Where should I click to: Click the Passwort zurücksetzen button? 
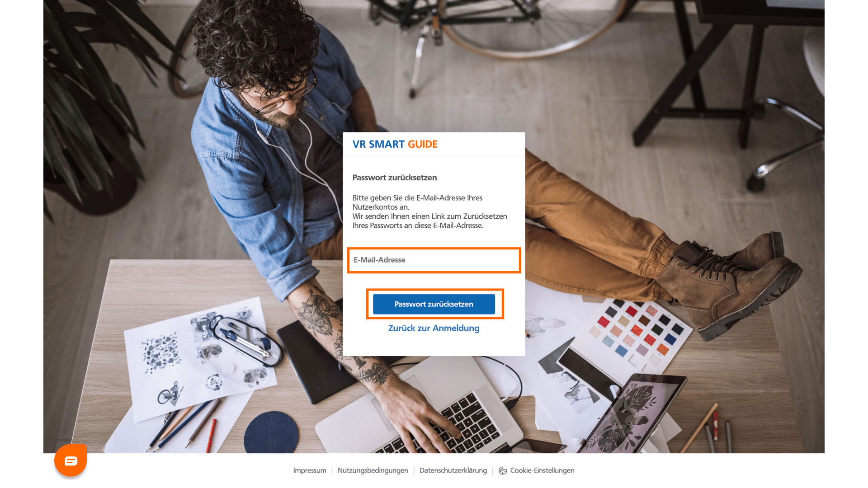click(434, 304)
